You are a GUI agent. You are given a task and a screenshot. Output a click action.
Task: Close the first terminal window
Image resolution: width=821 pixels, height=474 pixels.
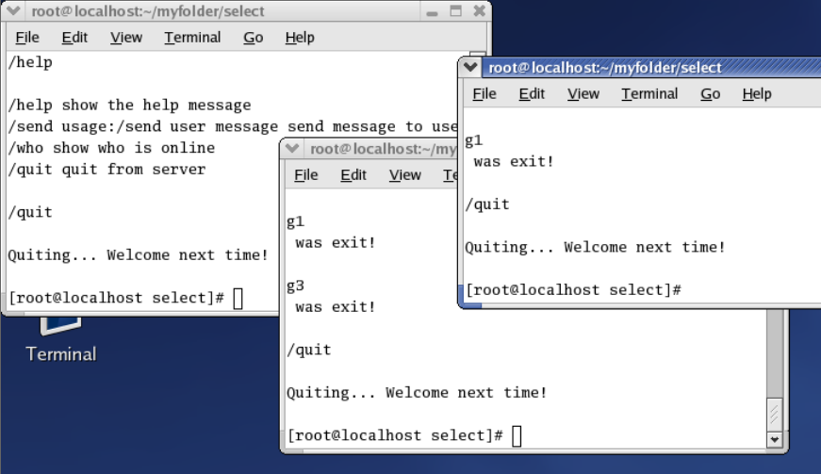(x=479, y=11)
